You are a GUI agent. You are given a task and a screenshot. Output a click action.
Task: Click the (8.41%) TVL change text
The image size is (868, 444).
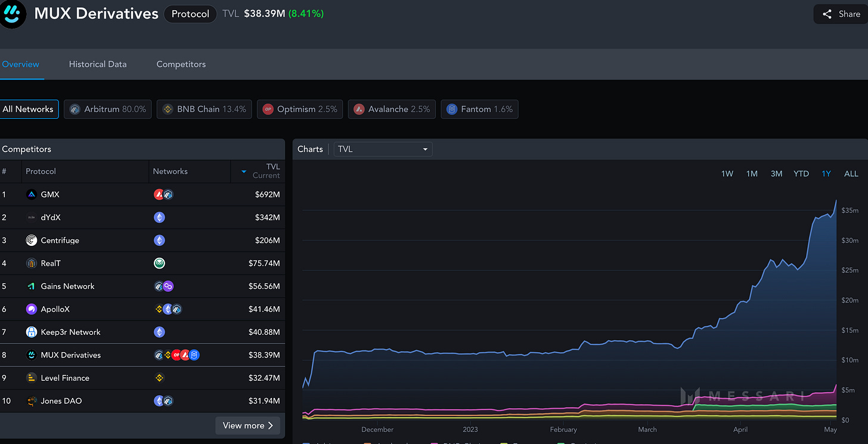306,13
